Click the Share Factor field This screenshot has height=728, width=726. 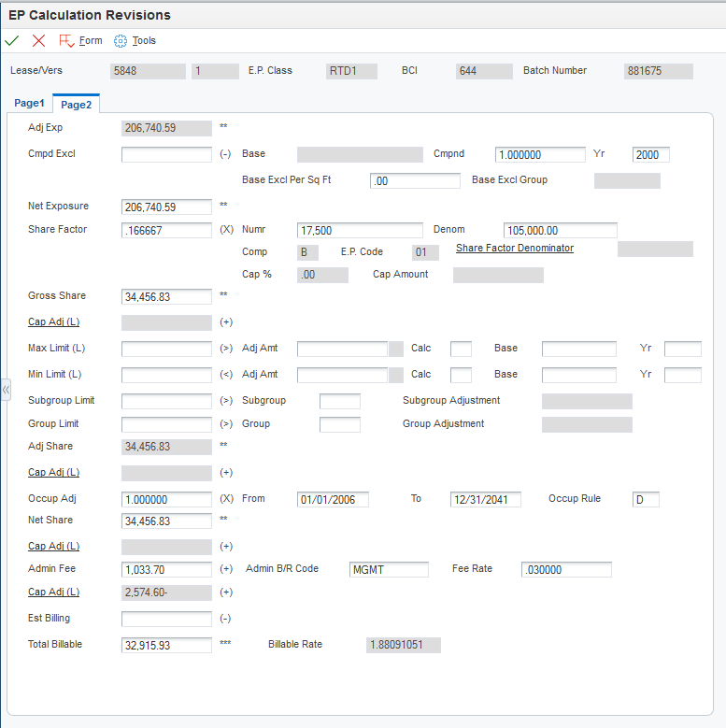coord(166,230)
